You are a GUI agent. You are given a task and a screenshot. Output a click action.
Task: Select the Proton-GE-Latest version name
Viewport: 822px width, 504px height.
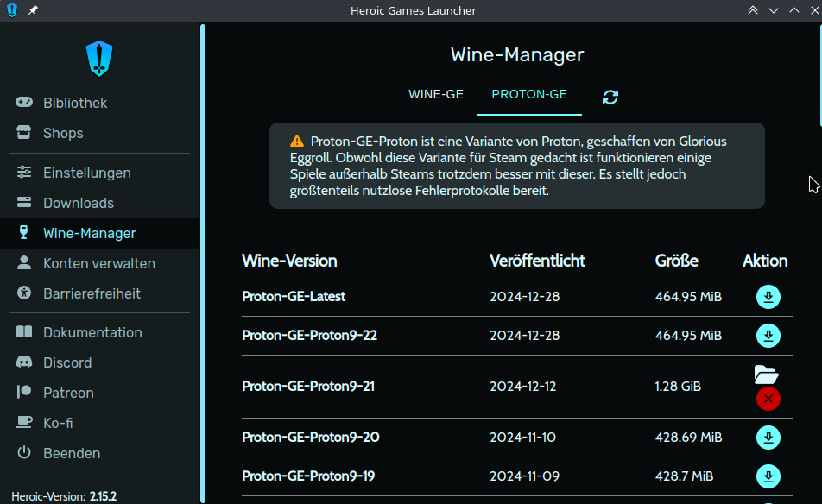(x=294, y=297)
